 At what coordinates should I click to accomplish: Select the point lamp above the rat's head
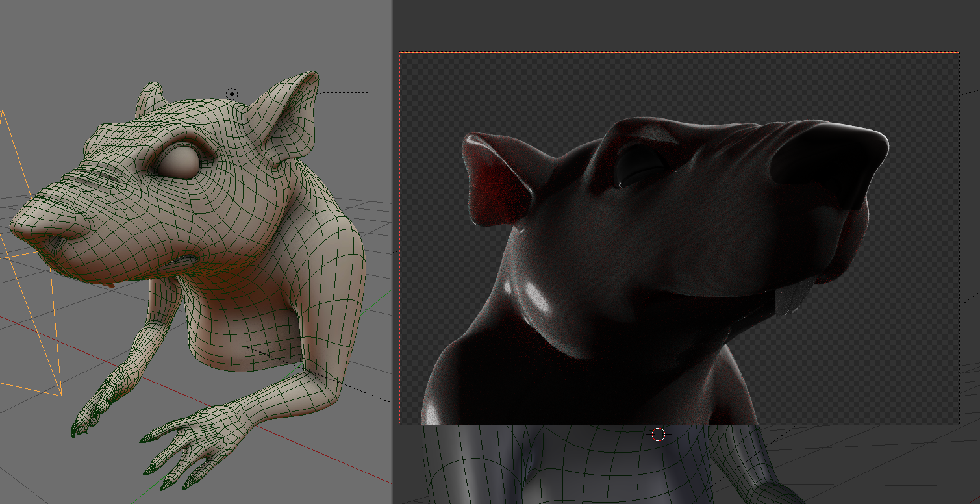(231, 94)
